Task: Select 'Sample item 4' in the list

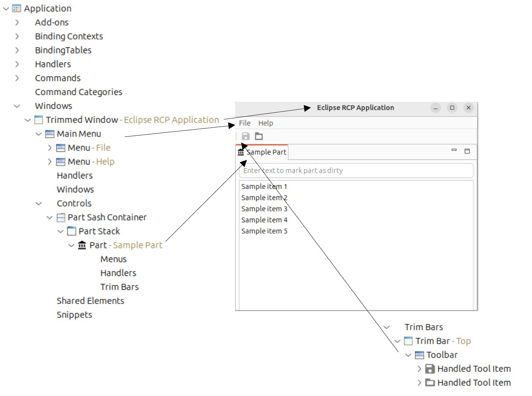Action: pyautogui.click(x=264, y=220)
